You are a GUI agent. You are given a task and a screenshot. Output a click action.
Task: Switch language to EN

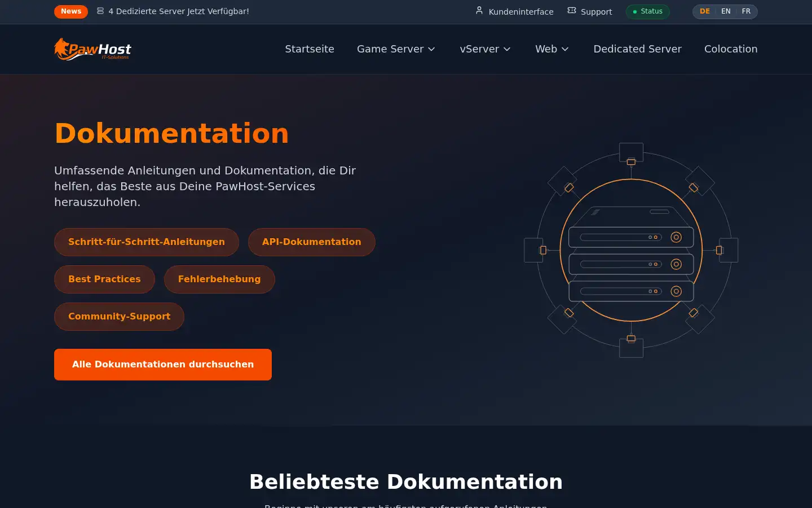pyautogui.click(x=726, y=11)
